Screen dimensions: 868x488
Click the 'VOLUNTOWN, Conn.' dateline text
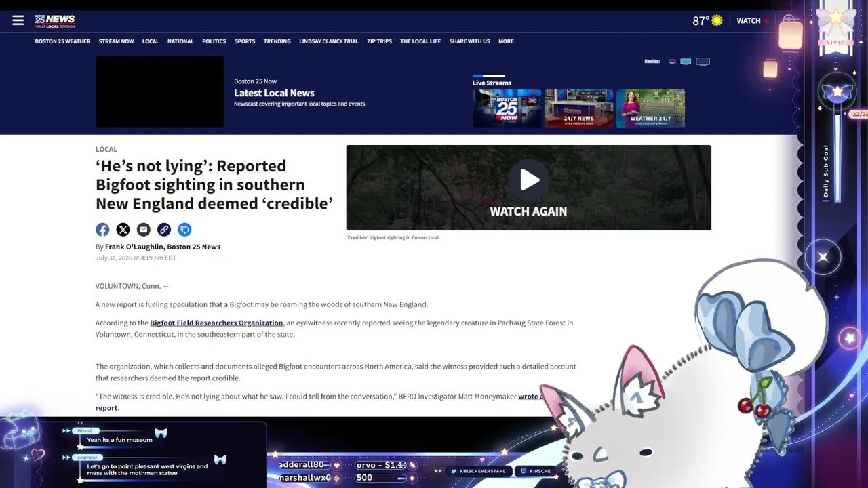click(x=132, y=286)
